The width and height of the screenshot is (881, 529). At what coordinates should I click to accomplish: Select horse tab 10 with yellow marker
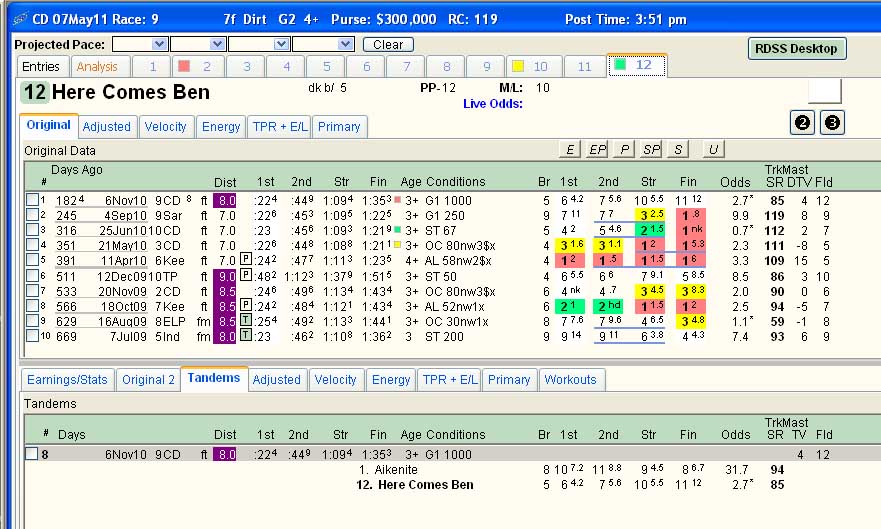click(532, 66)
